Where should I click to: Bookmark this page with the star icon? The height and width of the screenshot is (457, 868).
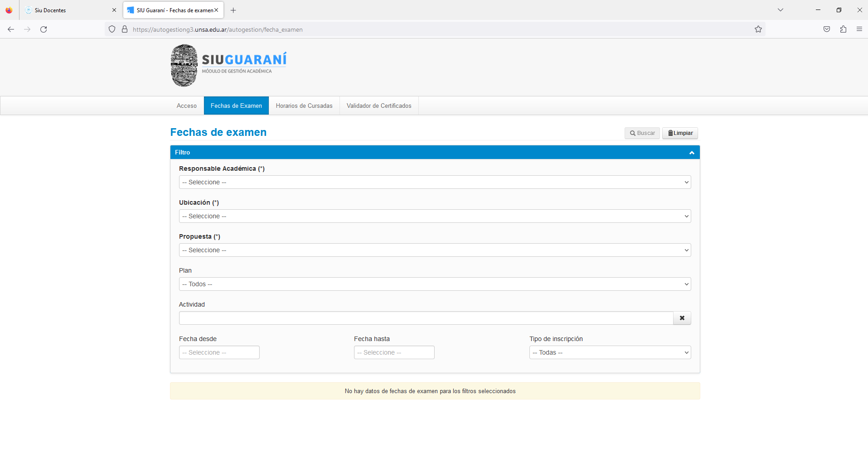pos(758,29)
